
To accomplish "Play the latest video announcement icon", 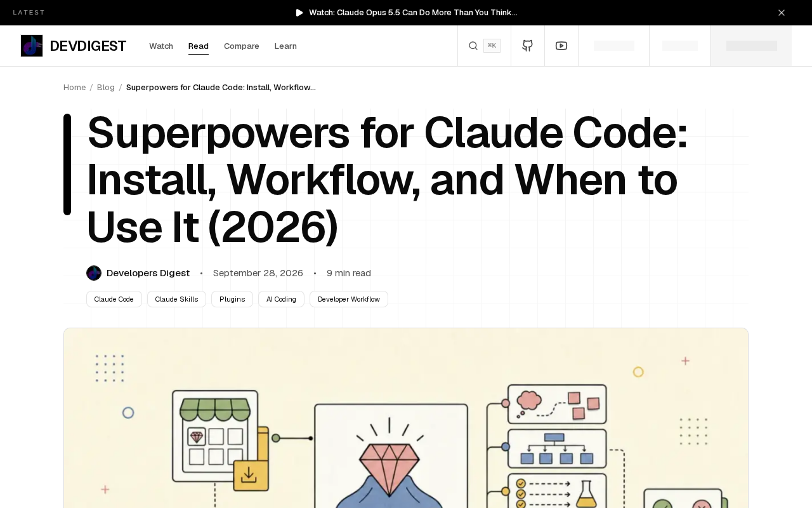I will coord(299,13).
